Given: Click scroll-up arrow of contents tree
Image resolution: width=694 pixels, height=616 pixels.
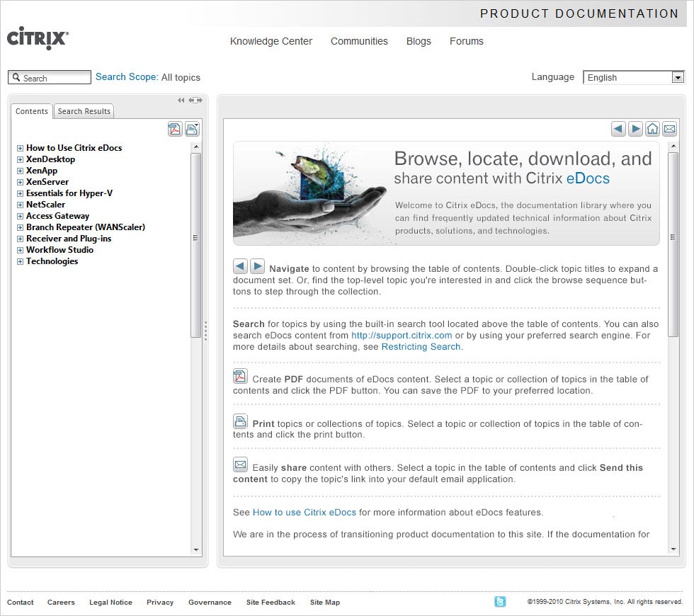Looking at the screenshot, I should [196, 147].
